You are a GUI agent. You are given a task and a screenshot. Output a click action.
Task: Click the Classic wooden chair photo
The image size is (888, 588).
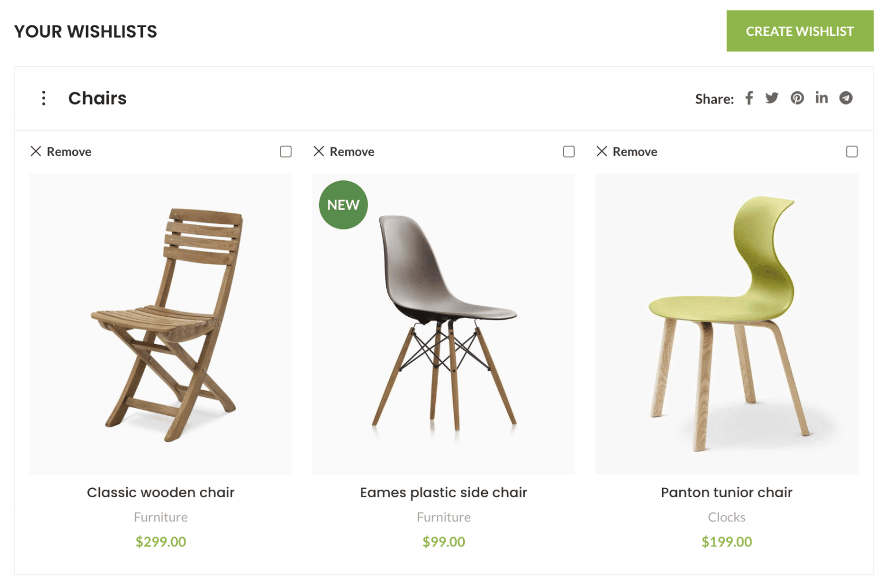161,324
